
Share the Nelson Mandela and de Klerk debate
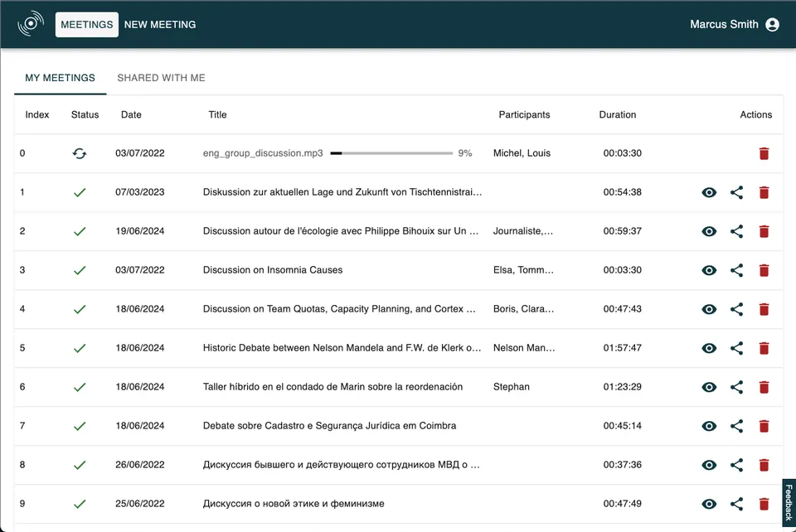(736, 348)
